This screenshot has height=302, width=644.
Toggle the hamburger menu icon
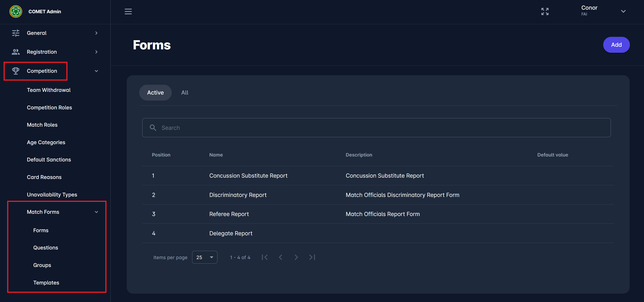128,11
